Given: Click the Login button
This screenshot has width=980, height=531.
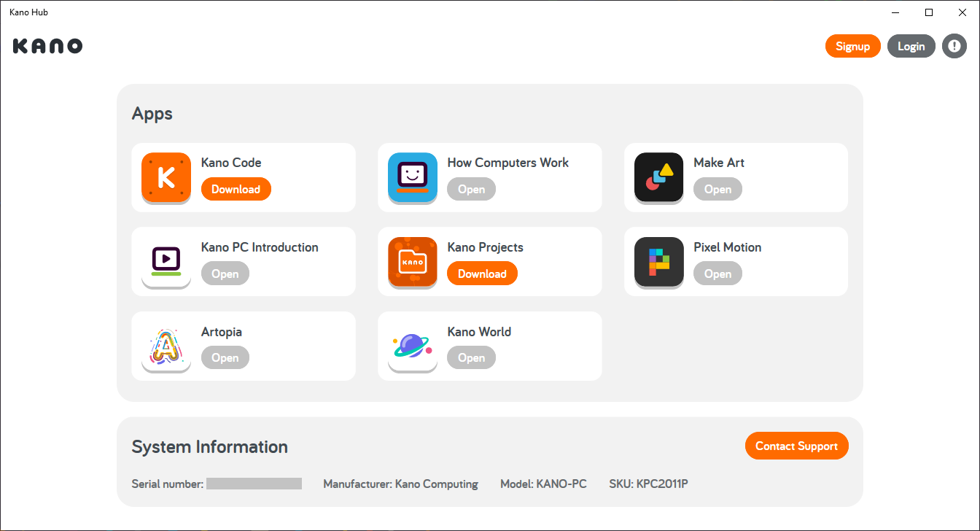Looking at the screenshot, I should (911, 46).
